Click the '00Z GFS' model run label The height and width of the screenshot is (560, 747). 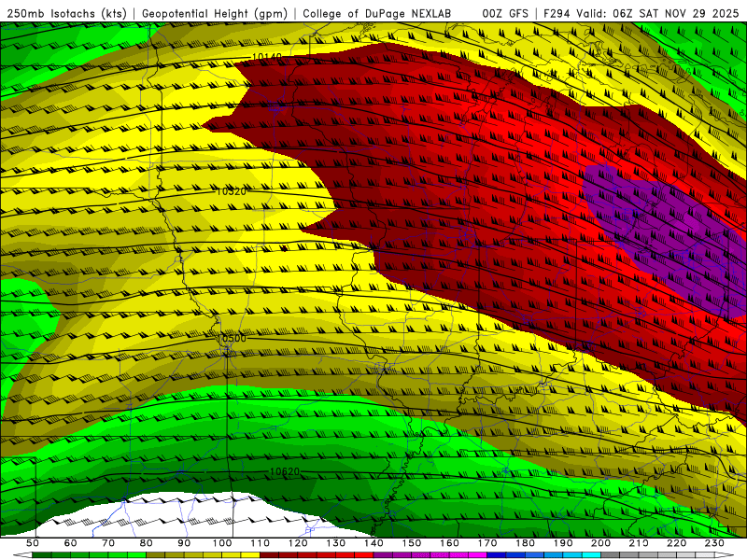coord(505,14)
